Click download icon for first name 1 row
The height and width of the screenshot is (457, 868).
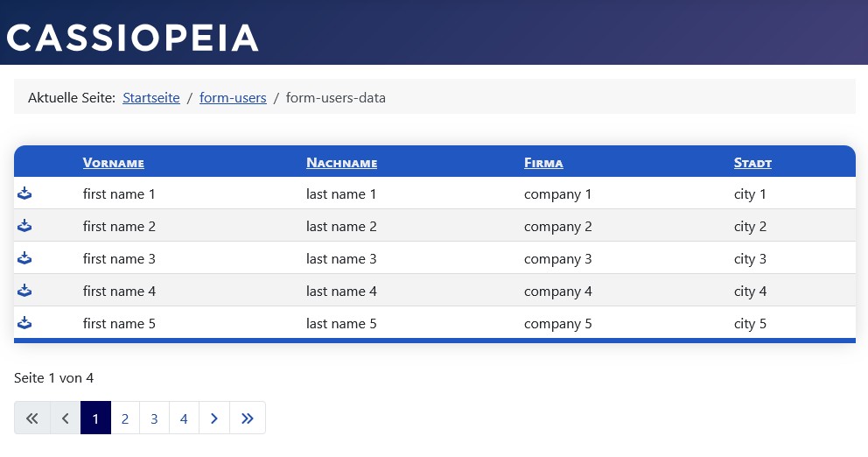click(24, 193)
